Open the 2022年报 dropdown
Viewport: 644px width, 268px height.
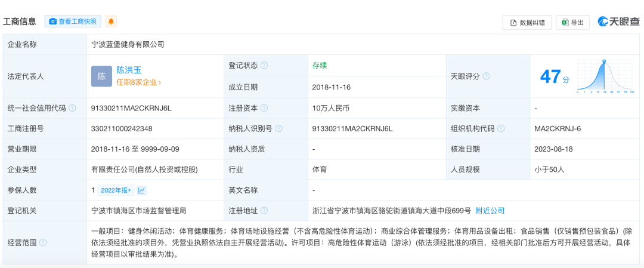116,190
